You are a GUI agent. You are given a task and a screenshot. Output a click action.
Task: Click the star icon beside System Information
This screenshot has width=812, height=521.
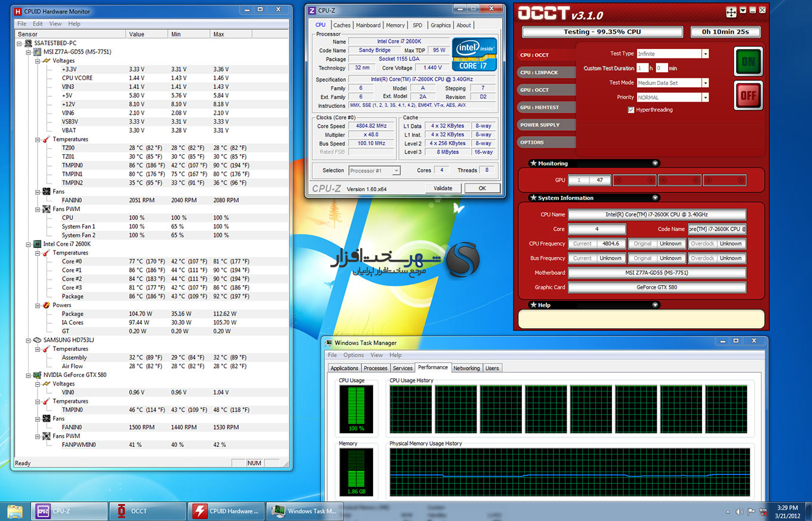click(x=533, y=198)
